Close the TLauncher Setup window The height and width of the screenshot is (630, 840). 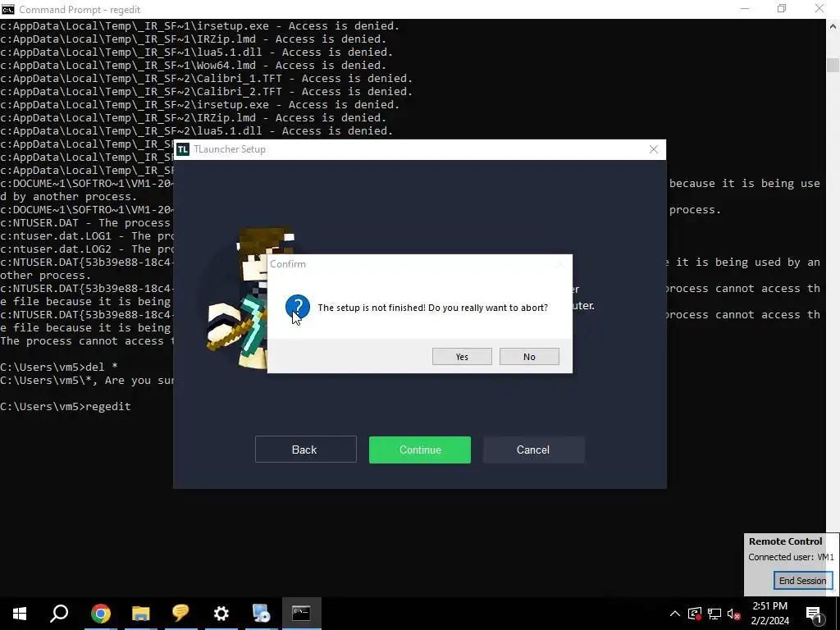click(654, 149)
